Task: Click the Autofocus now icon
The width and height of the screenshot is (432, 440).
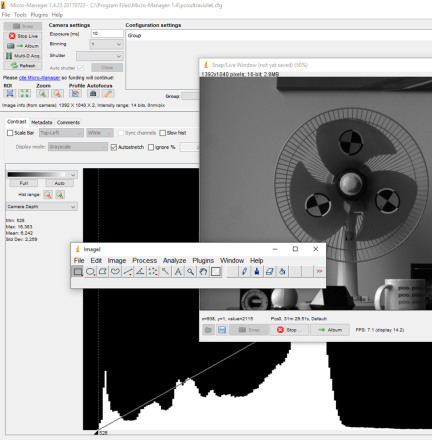Action: pyautogui.click(x=93, y=94)
